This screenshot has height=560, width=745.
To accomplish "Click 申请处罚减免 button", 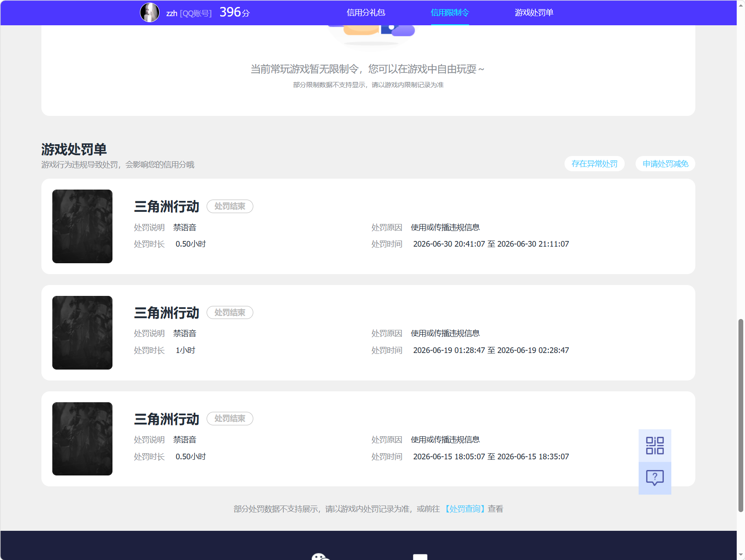I will tap(665, 164).
